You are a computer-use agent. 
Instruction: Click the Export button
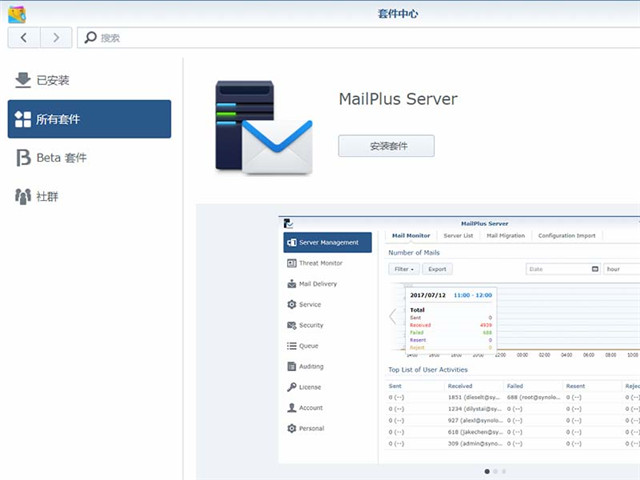point(437,269)
